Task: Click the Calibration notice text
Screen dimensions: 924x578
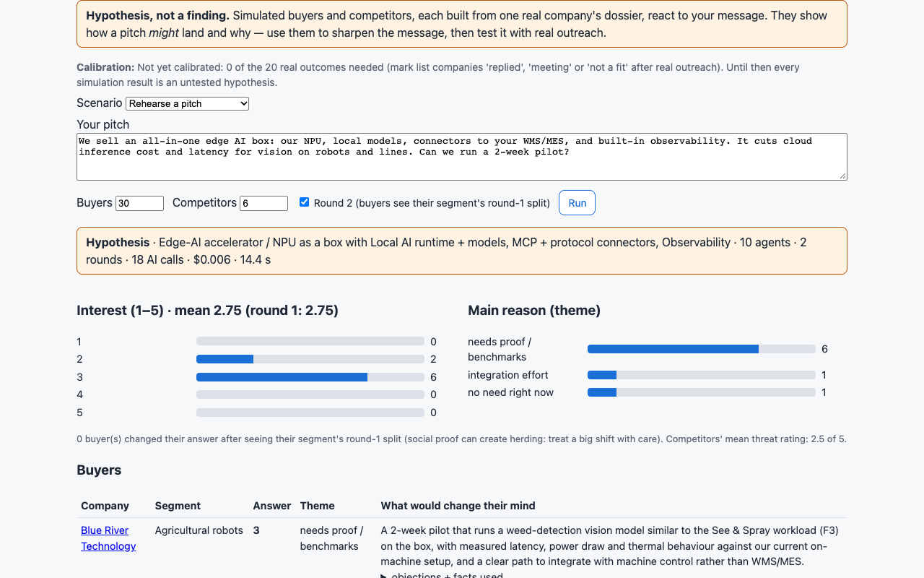Action: pos(462,74)
